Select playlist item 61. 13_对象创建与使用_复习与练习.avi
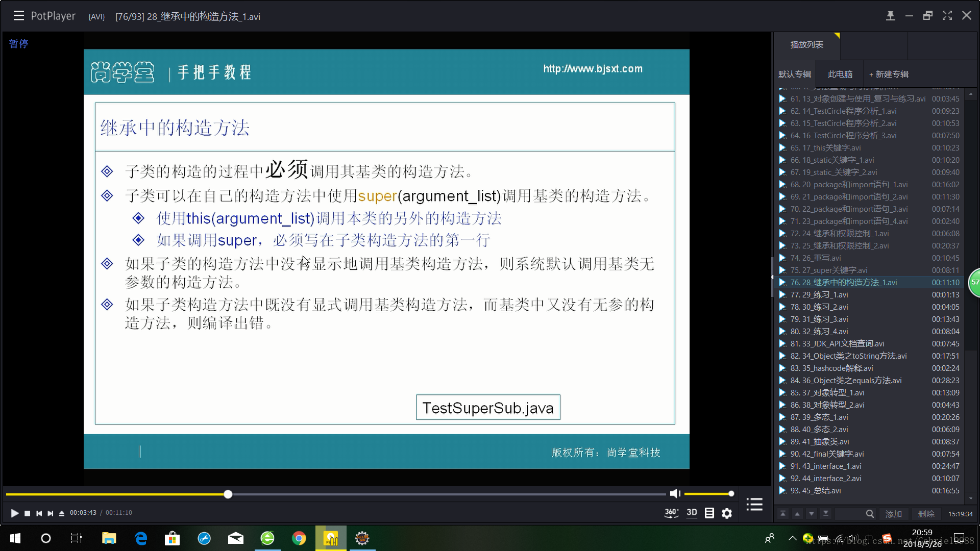This screenshot has height=551, width=980. [870, 99]
